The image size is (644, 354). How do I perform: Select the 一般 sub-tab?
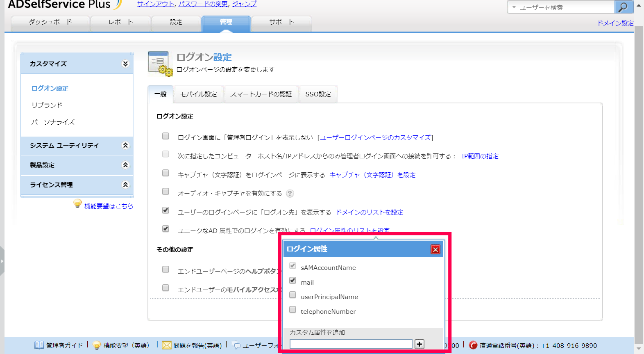tap(161, 94)
